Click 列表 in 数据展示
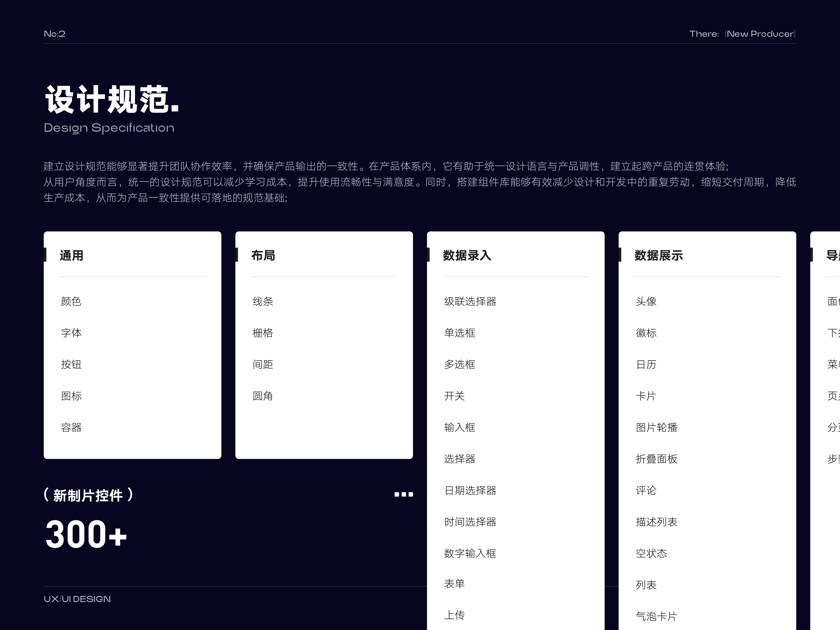This screenshot has height=630, width=840. click(646, 585)
